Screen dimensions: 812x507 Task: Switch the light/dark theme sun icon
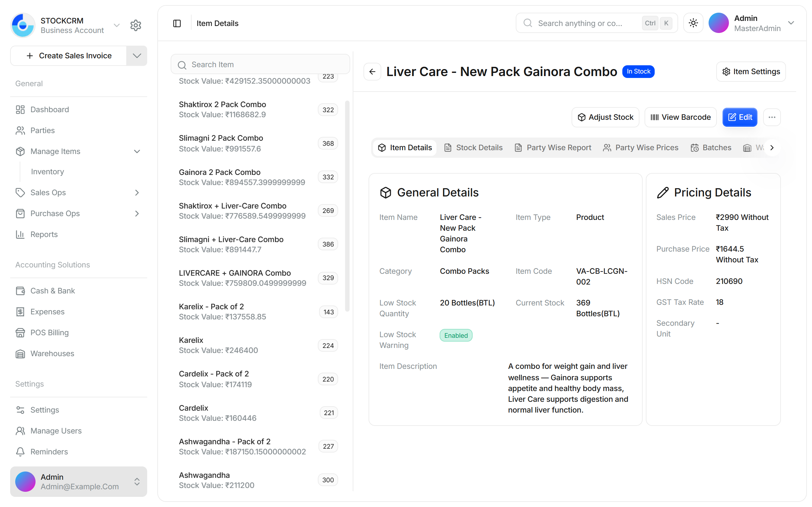click(693, 23)
